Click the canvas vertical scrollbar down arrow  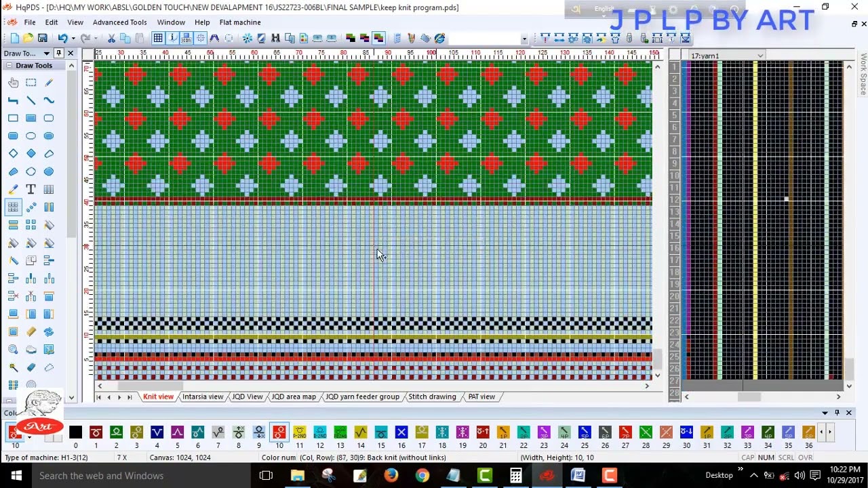pyautogui.click(x=657, y=375)
